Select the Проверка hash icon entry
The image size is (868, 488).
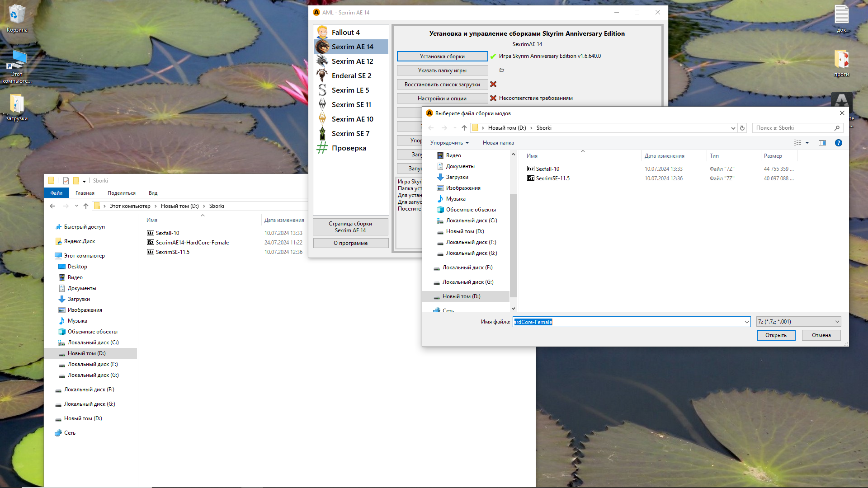(322, 148)
